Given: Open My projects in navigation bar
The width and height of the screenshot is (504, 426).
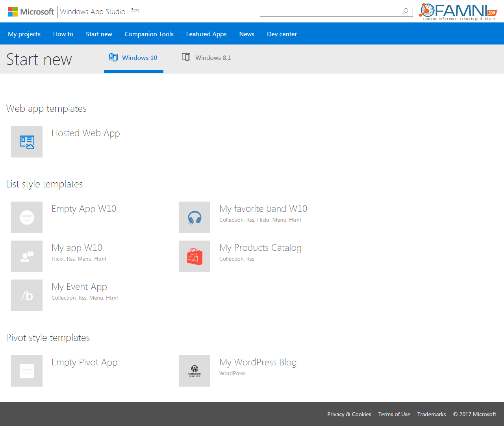Looking at the screenshot, I should pyautogui.click(x=24, y=34).
